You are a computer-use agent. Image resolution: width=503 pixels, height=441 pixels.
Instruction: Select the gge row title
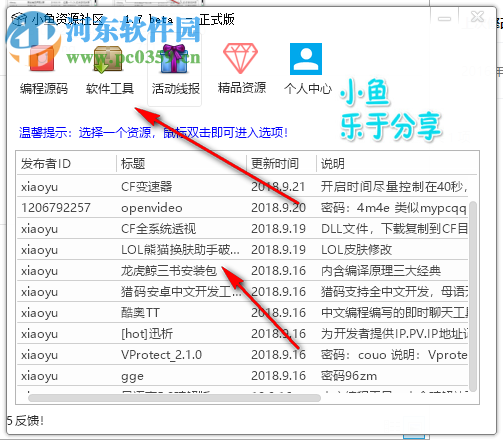pyautogui.click(x=132, y=376)
